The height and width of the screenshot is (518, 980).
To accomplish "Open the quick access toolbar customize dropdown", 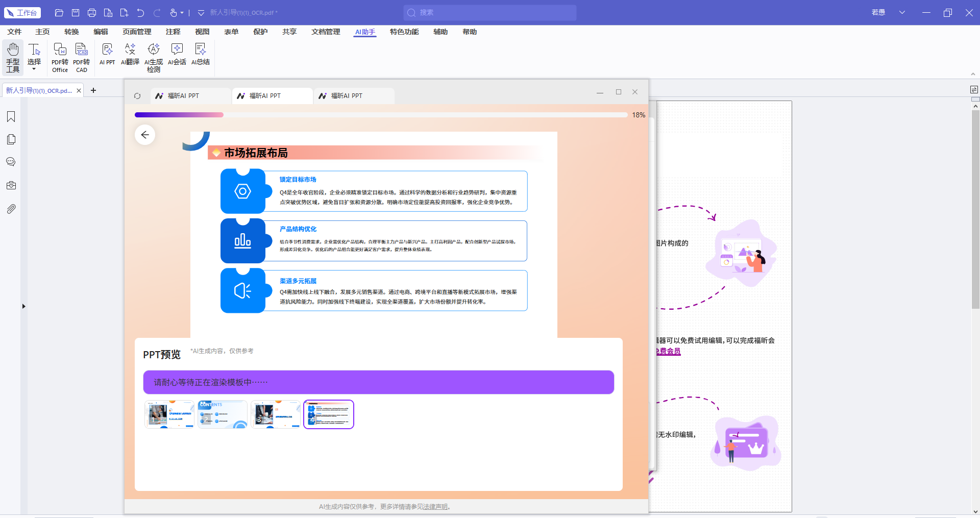I will click(201, 13).
